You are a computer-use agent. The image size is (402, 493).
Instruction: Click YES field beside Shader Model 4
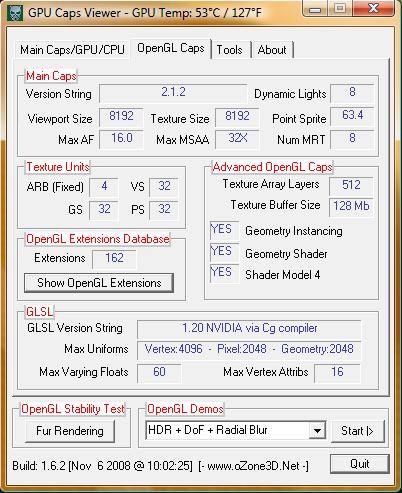point(224,274)
